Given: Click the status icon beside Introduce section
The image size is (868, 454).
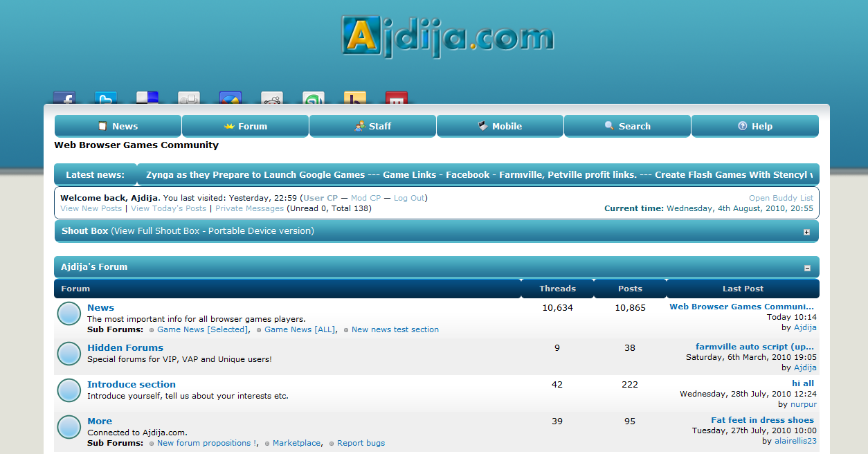Looking at the screenshot, I should pos(69,390).
